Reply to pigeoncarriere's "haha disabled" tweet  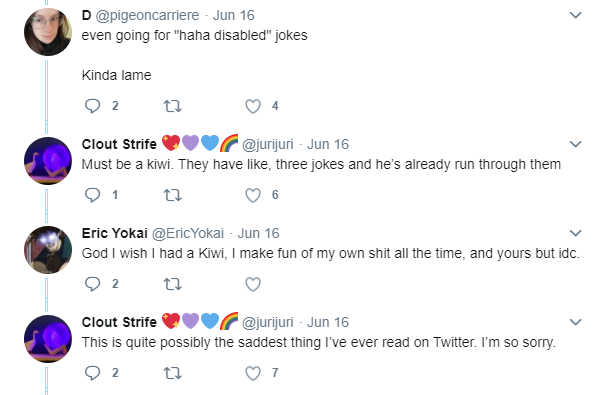(93, 106)
